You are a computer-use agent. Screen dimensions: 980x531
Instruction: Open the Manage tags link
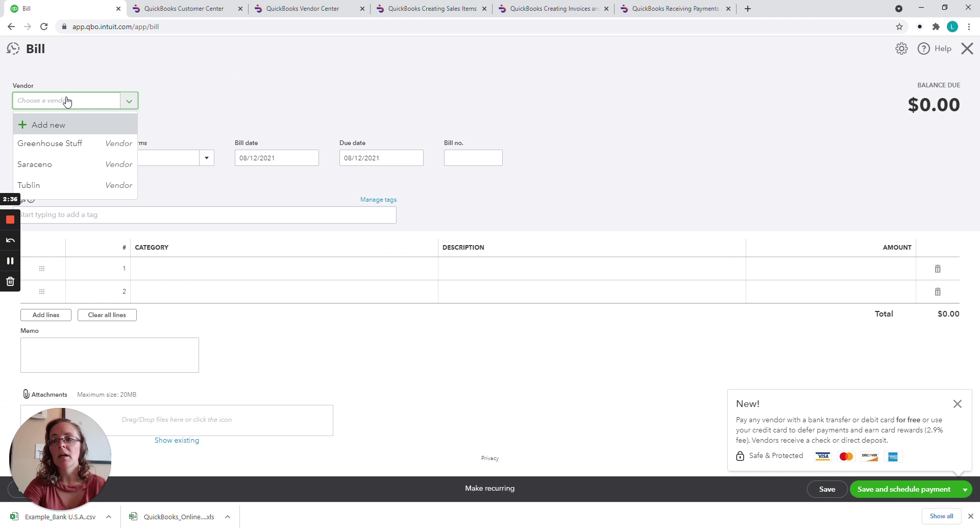point(378,200)
